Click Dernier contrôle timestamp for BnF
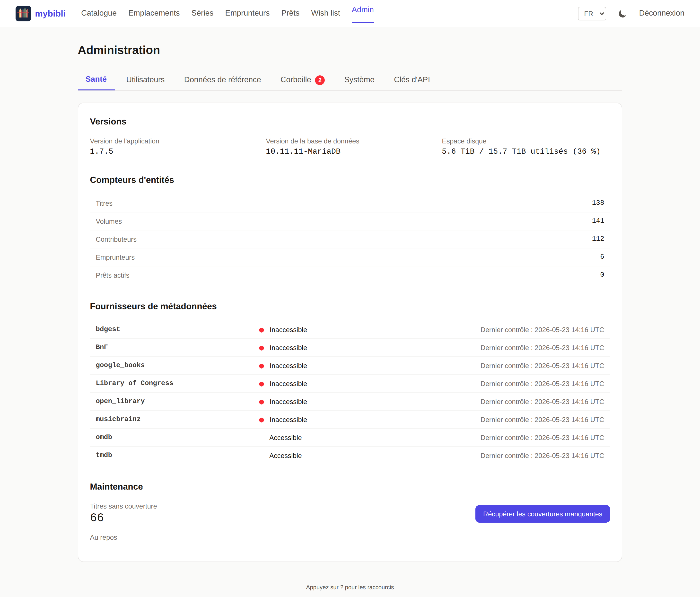The image size is (700, 597). pos(542,348)
